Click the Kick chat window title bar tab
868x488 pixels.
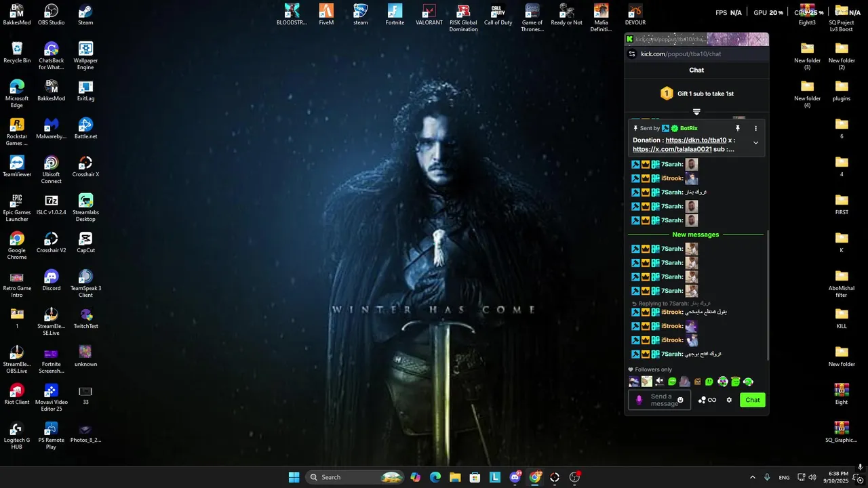696,39
